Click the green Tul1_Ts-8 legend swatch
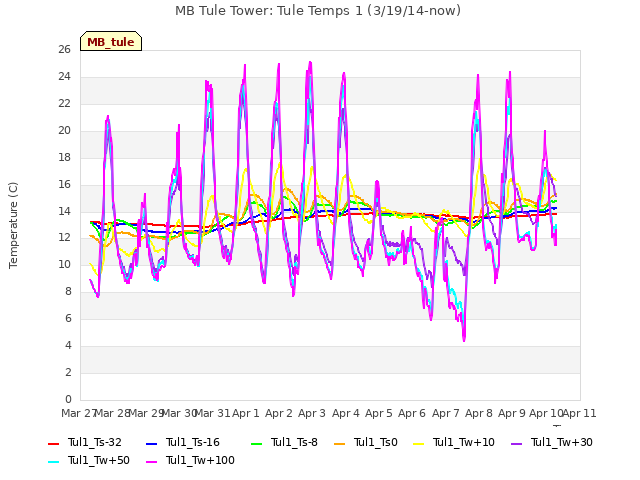This screenshot has height=480, width=640. (x=256, y=443)
